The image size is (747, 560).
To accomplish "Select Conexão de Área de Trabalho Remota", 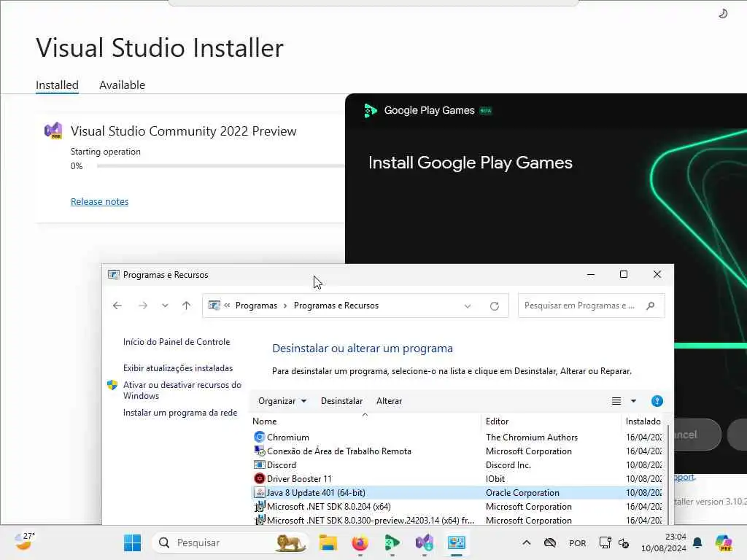I will pyautogui.click(x=457, y=451).
